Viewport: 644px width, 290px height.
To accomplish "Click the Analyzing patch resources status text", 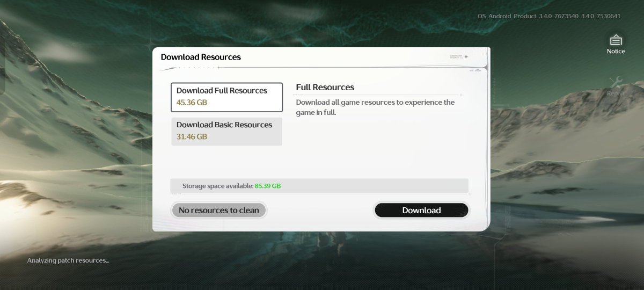I will point(68,260).
